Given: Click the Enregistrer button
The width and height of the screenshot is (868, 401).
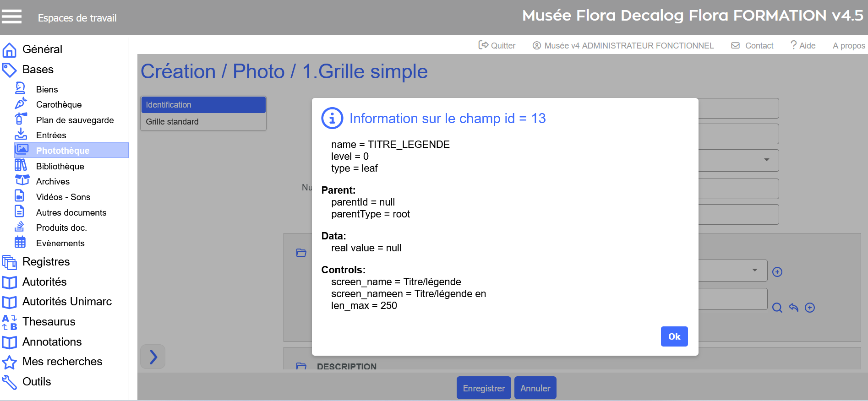Looking at the screenshot, I should point(484,388).
